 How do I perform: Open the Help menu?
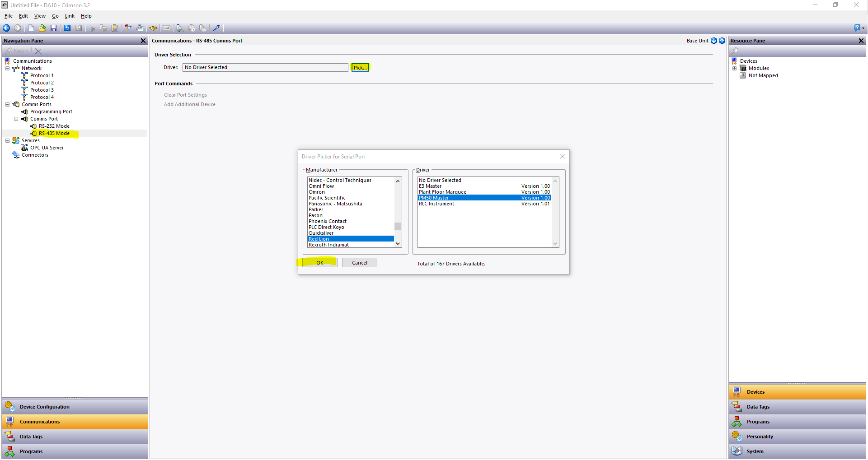(x=86, y=16)
